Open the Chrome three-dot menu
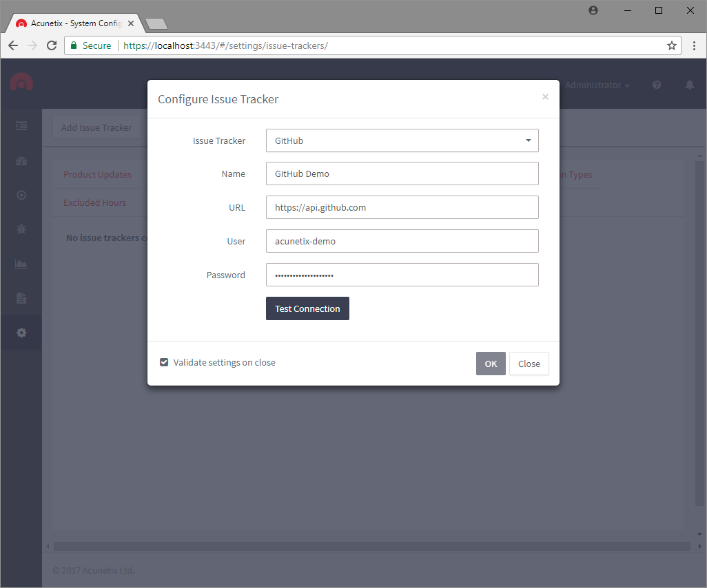707x588 pixels. [694, 45]
